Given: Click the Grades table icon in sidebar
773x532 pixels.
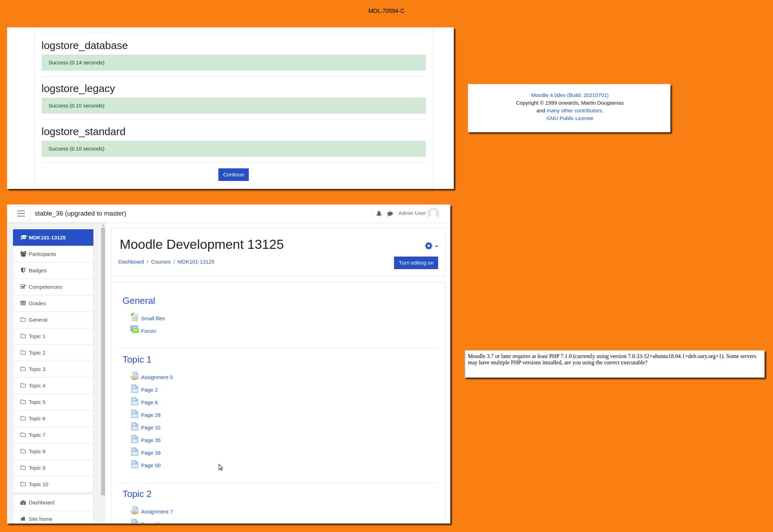Looking at the screenshot, I should coord(23,303).
